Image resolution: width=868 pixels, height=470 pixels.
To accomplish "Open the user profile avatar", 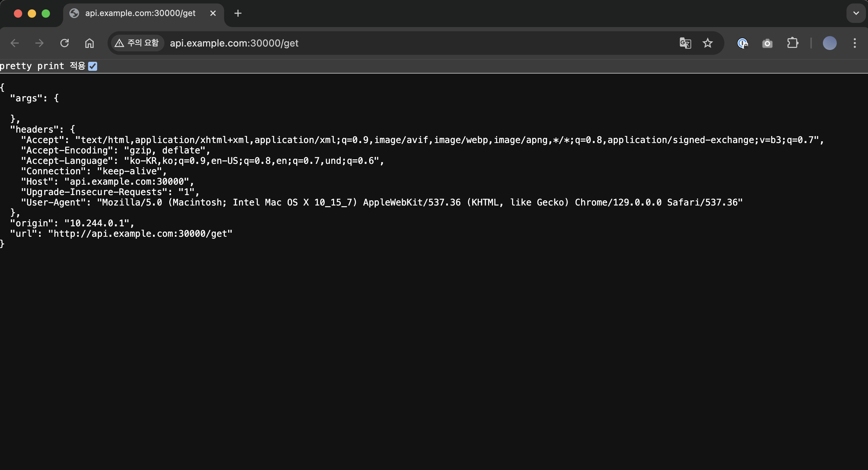I will (x=829, y=43).
